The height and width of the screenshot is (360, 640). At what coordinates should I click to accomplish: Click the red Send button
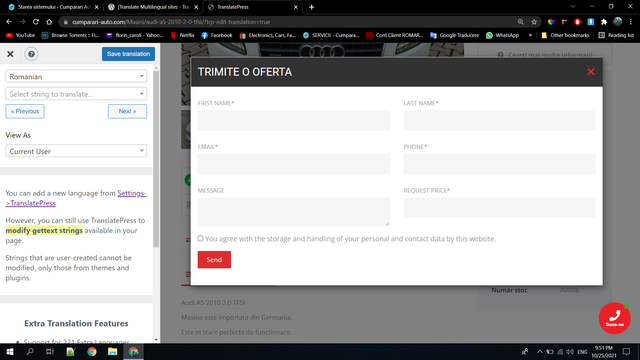[x=214, y=260]
